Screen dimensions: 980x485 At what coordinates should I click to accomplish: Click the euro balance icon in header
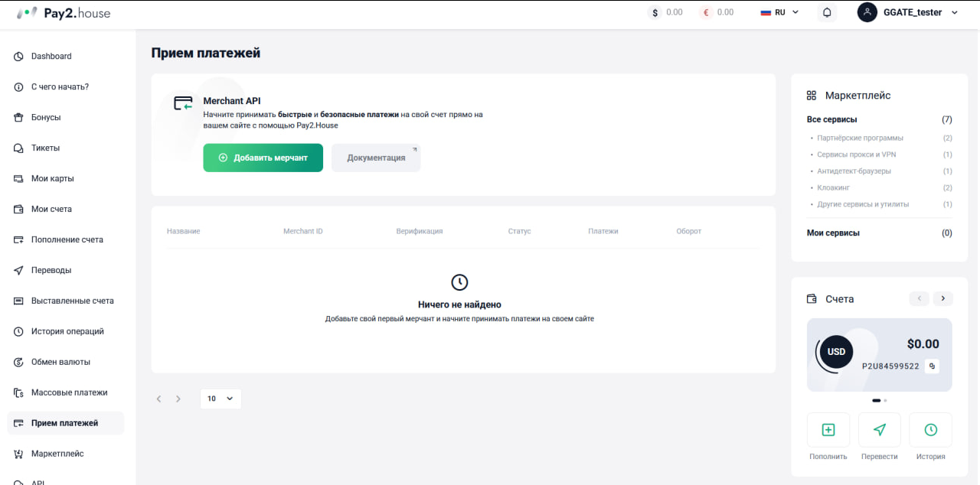pyautogui.click(x=706, y=13)
